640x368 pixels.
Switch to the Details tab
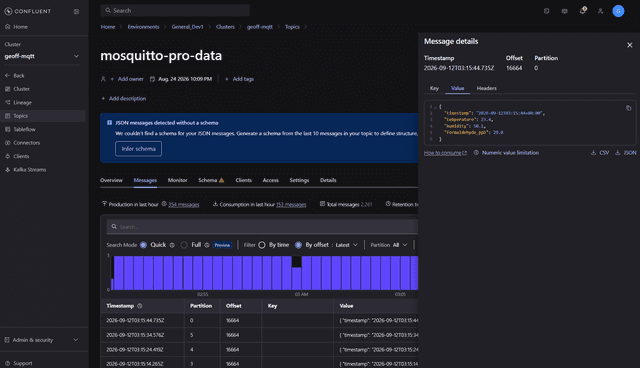click(x=328, y=180)
